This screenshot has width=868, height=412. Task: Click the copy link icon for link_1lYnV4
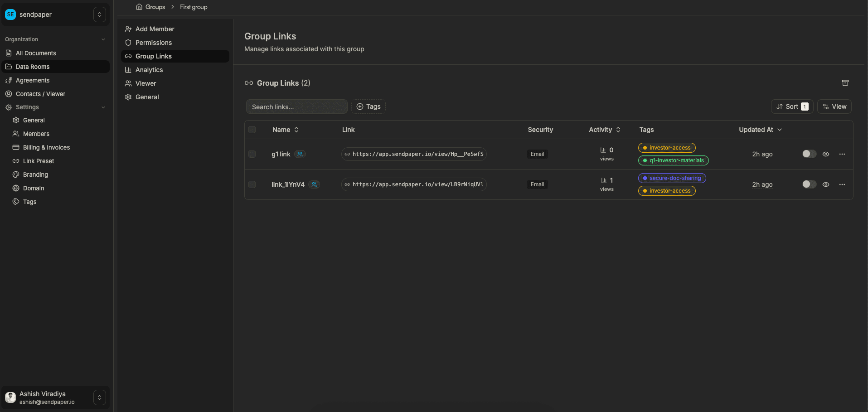347,184
